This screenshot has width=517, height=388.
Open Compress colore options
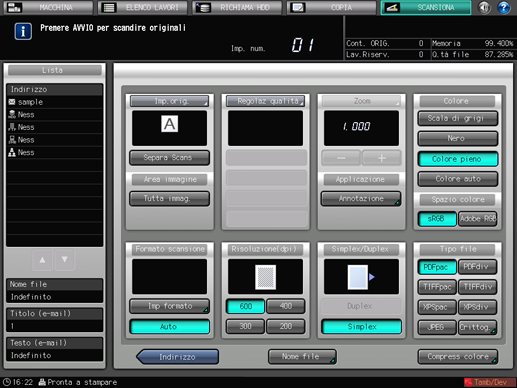(x=458, y=357)
